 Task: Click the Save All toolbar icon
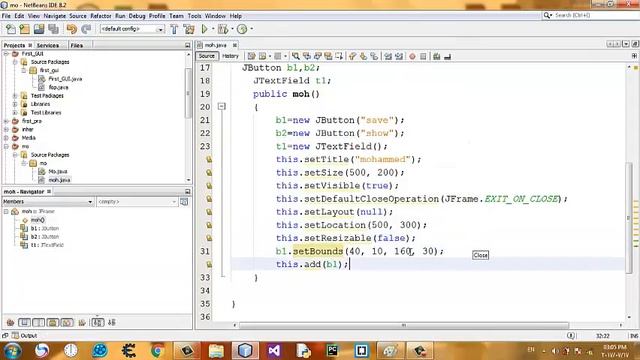point(53,29)
